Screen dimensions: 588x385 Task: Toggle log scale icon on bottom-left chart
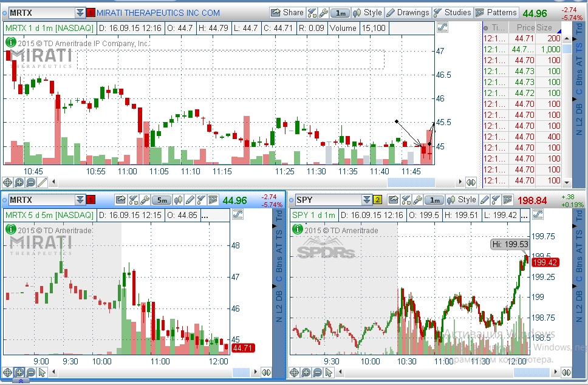pos(238,214)
